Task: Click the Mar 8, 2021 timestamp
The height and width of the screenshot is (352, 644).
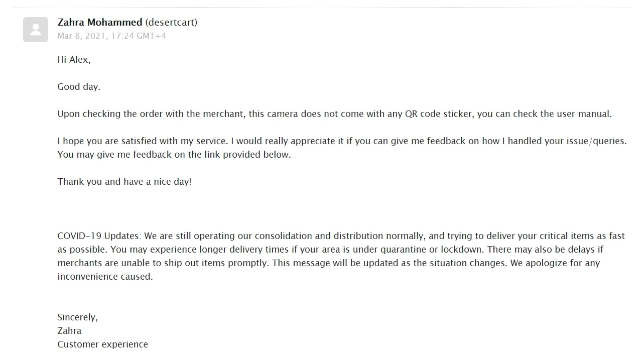Action: click(112, 36)
